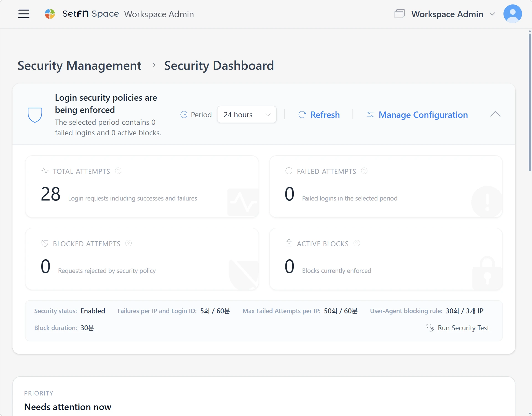532x416 pixels.
Task: Go to Security Management breadcrumb
Action: 80,66
